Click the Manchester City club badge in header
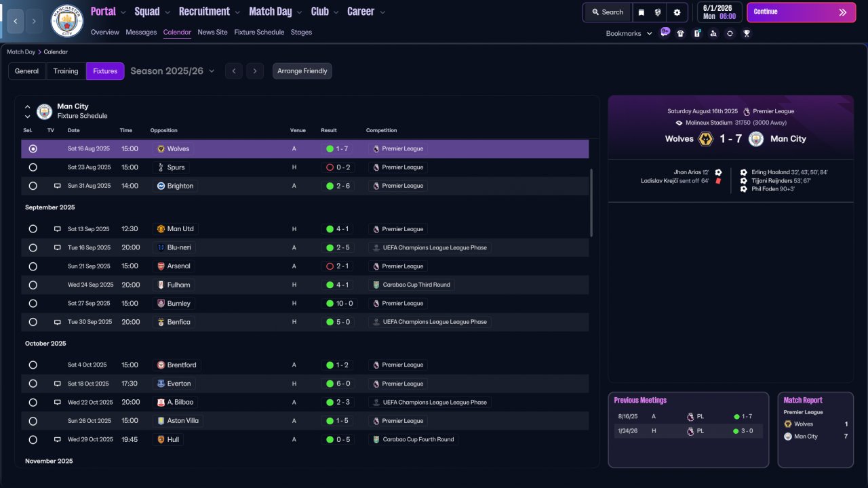This screenshot has height=488, width=868. click(67, 21)
